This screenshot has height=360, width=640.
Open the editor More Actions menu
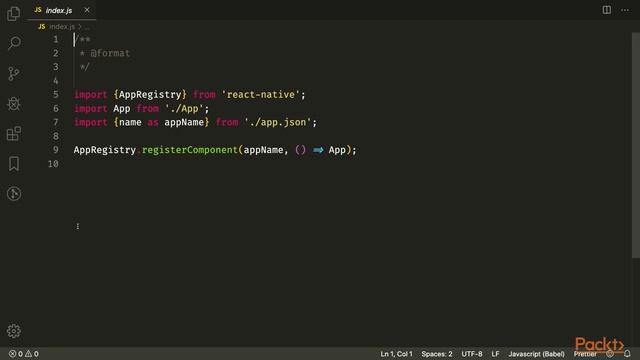[625, 10]
